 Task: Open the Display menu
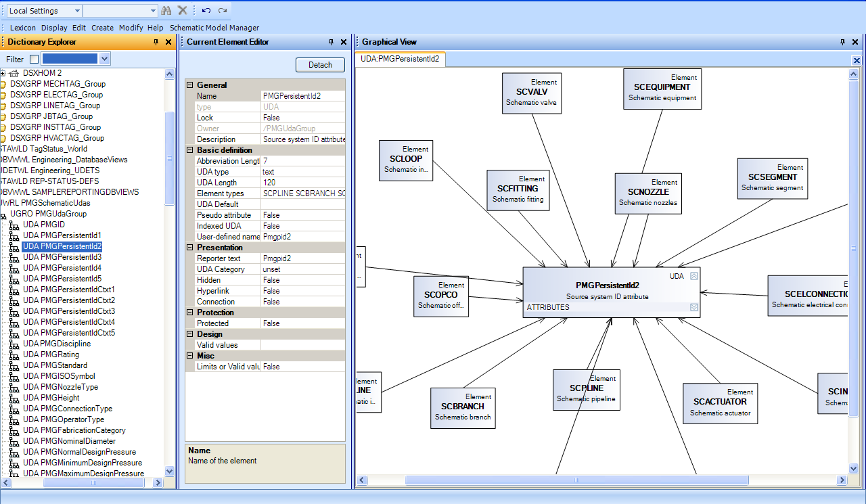tap(54, 28)
